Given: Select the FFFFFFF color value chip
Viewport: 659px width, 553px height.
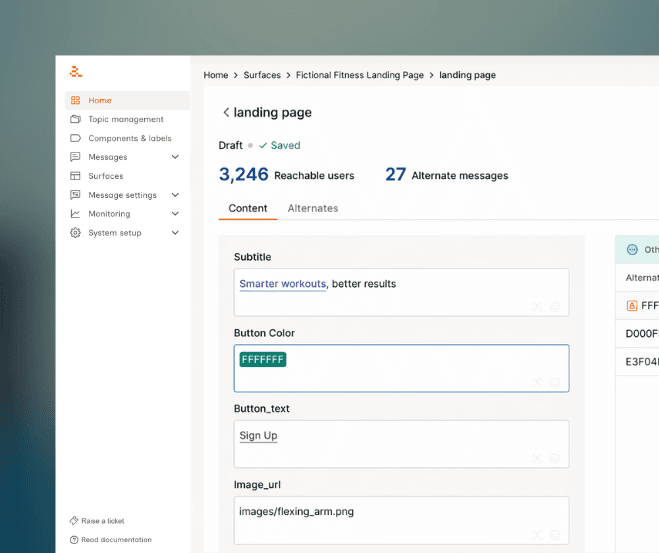Looking at the screenshot, I should coord(263,360).
